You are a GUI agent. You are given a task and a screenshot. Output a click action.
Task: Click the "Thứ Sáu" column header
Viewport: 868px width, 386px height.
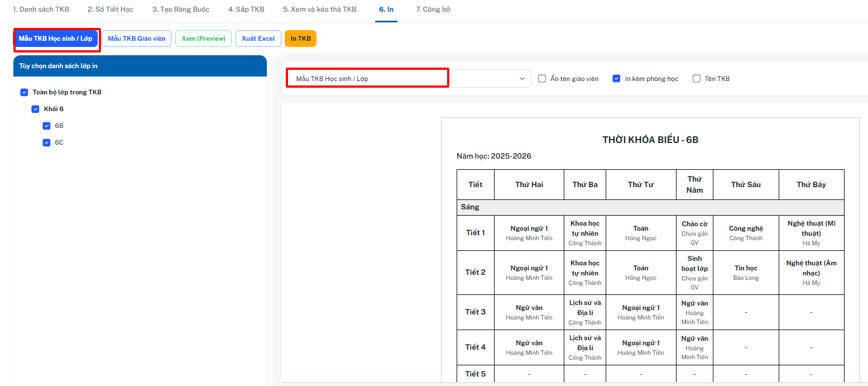pos(746,184)
